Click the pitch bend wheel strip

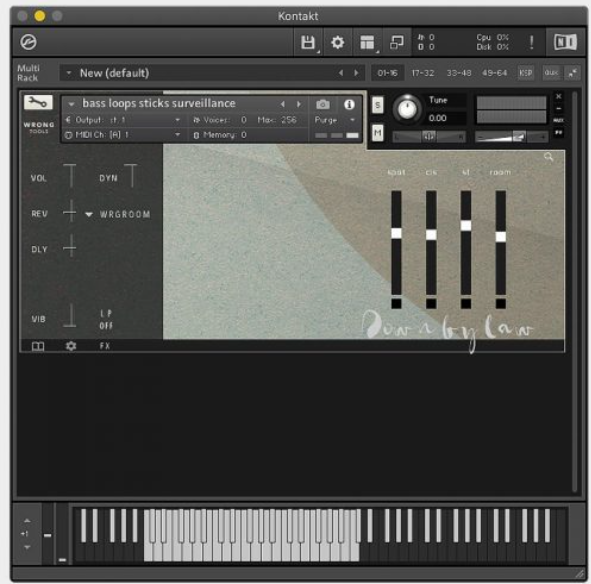click(47, 534)
